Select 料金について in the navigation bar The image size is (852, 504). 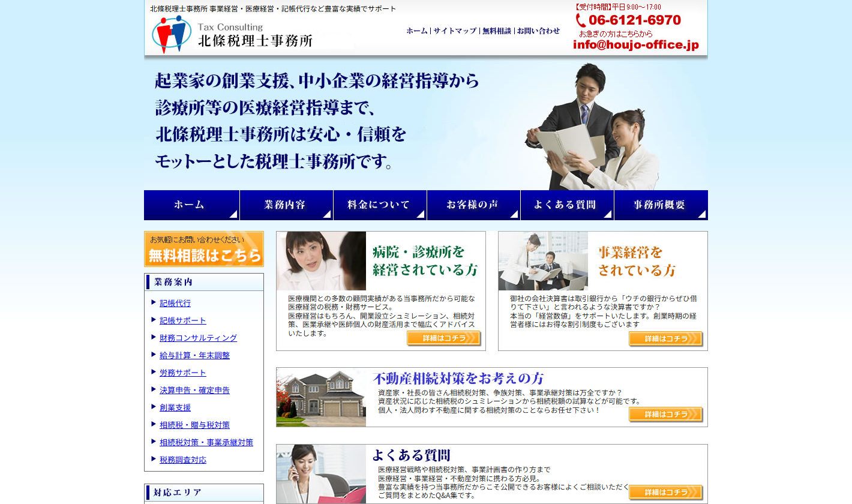click(x=379, y=205)
